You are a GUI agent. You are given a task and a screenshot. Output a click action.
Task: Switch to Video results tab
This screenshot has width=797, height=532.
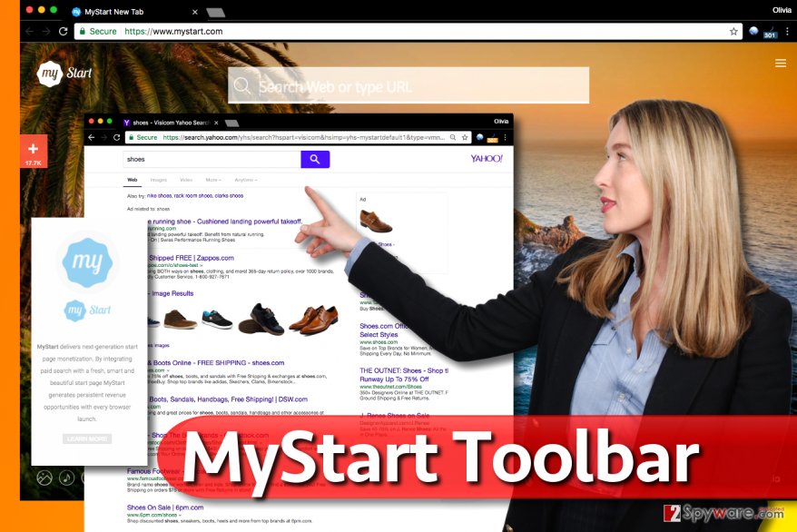tap(187, 180)
